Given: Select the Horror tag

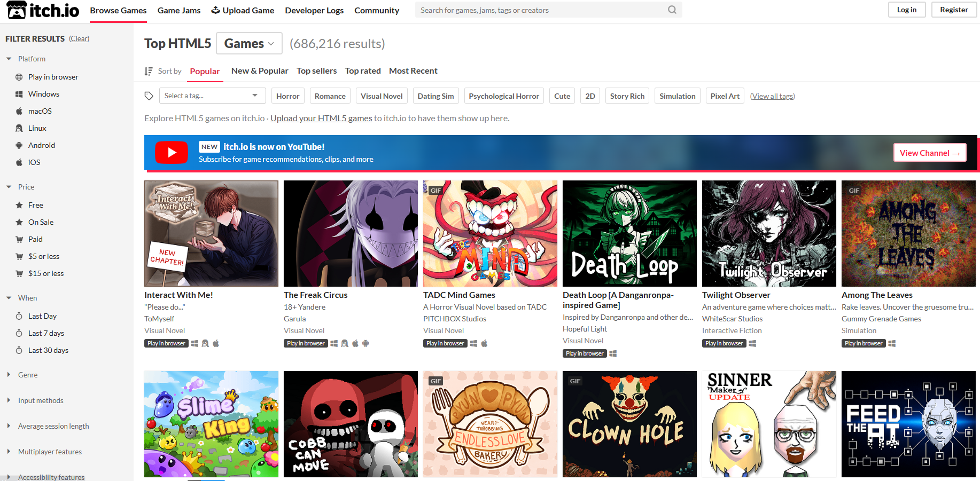Looking at the screenshot, I should pyautogui.click(x=287, y=96).
